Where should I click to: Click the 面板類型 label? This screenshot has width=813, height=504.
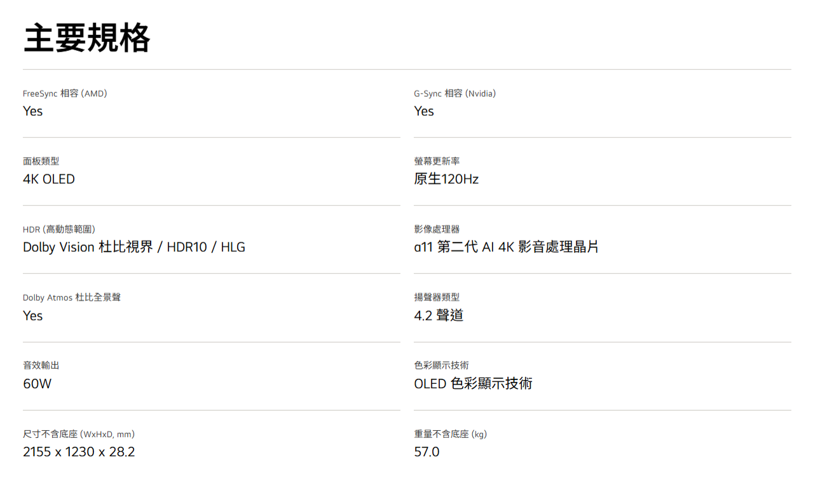[x=41, y=161]
